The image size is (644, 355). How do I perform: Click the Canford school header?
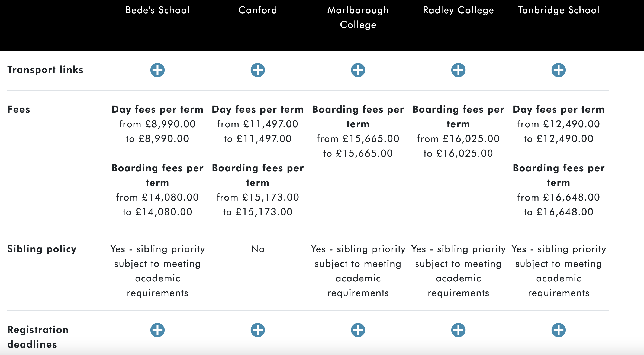click(x=258, y=10)
